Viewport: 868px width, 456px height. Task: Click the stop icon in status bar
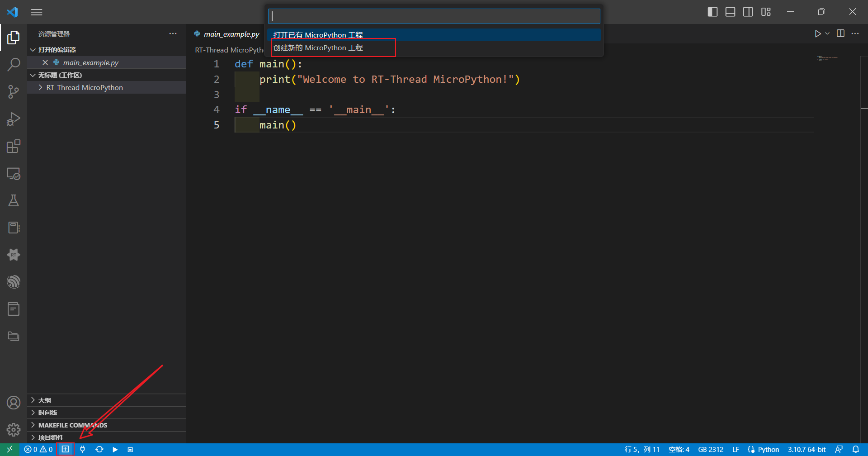130,449
